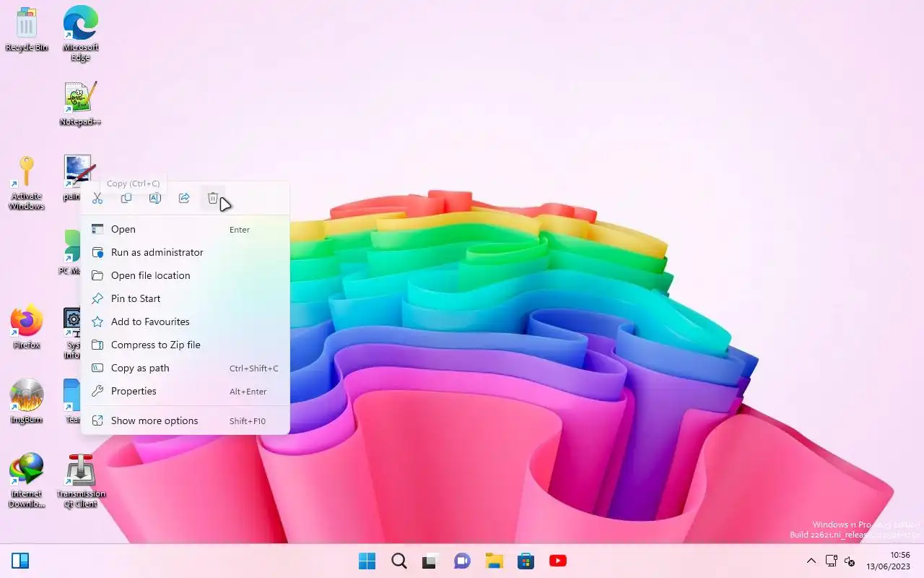Select Run as administrator

click(186, 252)
